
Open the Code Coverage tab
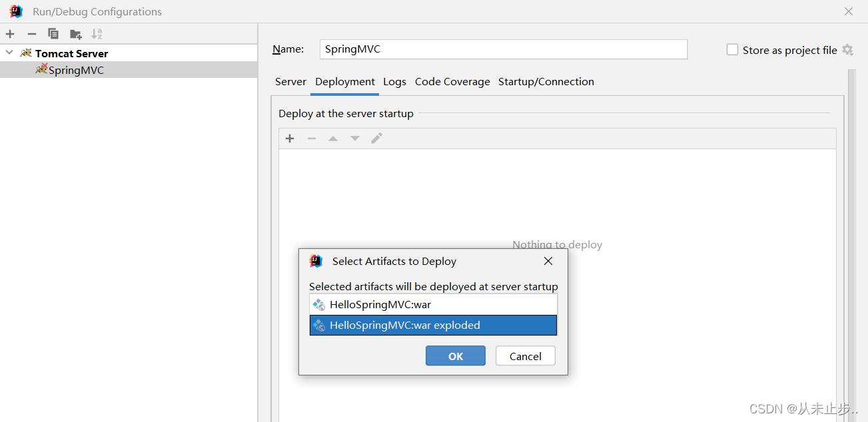[x=452, y=82]
